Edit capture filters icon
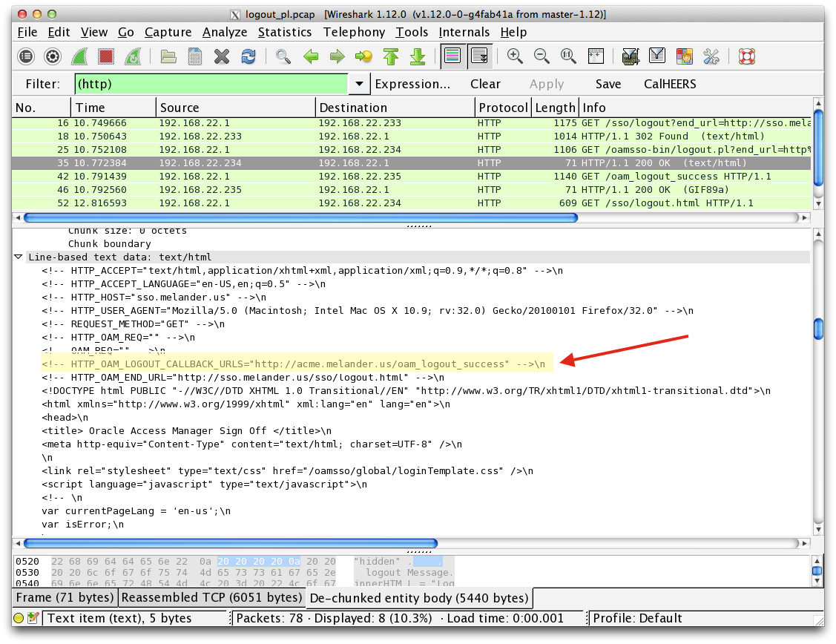This screenshot has width=836, height=644. (x=631, y=56)
